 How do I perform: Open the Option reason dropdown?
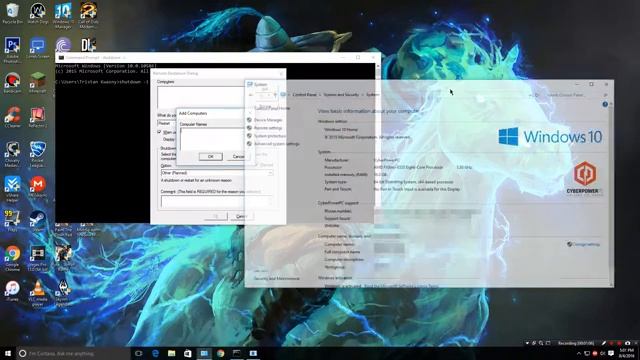(x=217, y=173)
